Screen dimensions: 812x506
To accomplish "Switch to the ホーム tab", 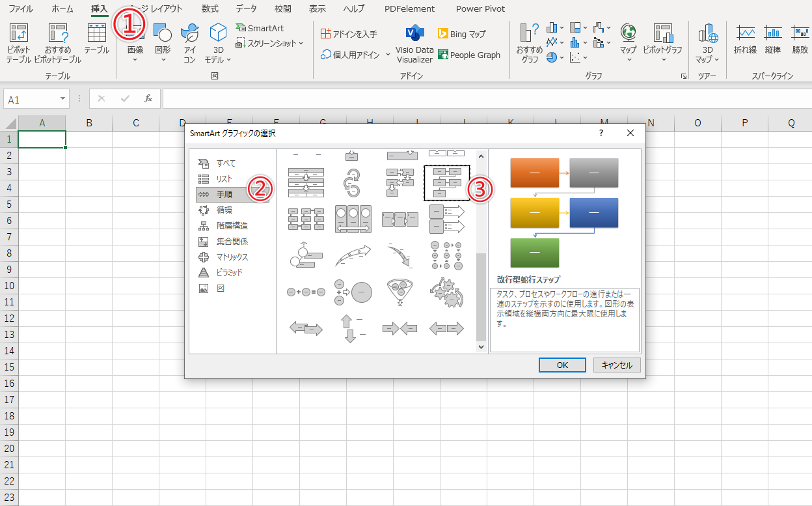I will (x=62, y=9).
